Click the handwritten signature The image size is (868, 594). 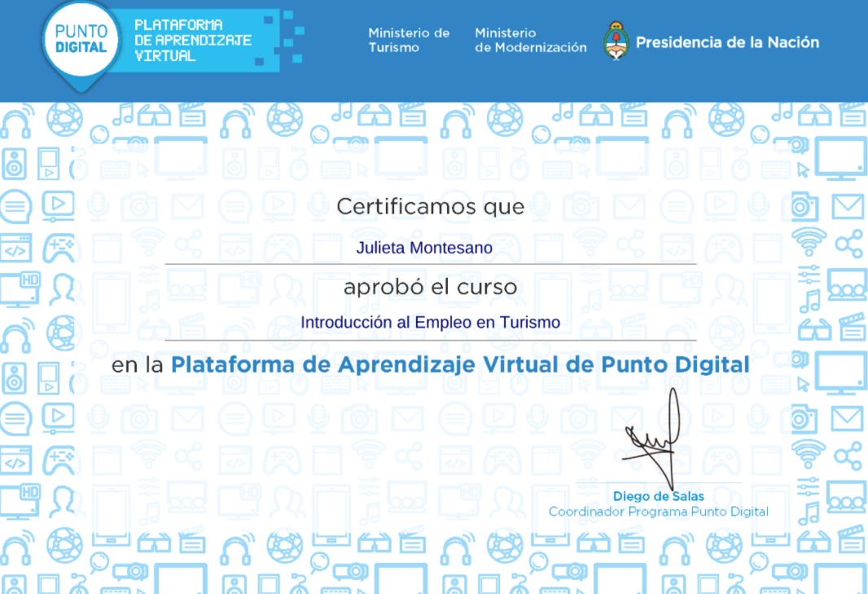pyautogui.click(x=652, y=438)
